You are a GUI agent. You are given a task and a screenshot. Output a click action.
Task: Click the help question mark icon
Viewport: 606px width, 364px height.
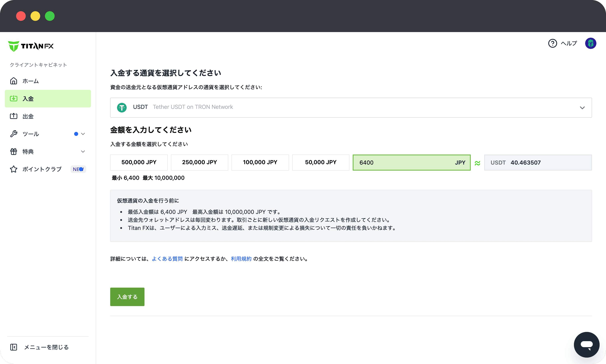pyautogui.click(x=552, y=43)
